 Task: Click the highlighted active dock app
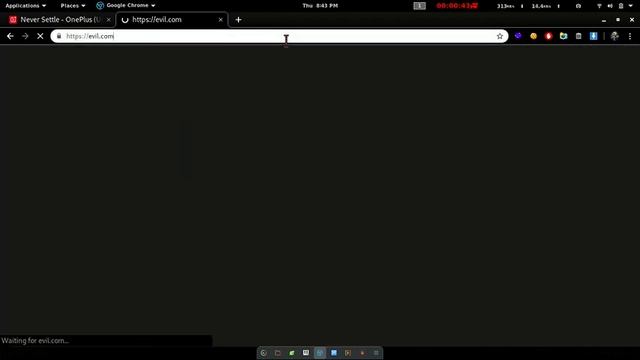pos(320,353)
